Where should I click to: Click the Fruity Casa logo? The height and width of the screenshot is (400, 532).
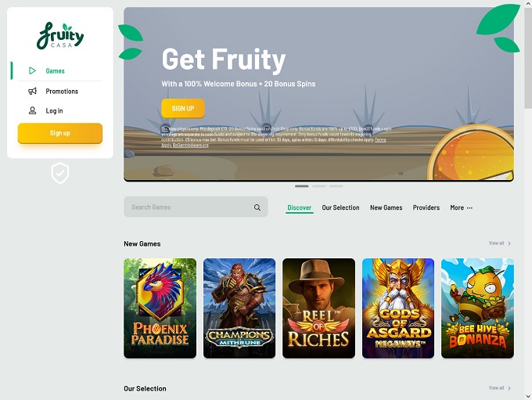pos(60,36)
